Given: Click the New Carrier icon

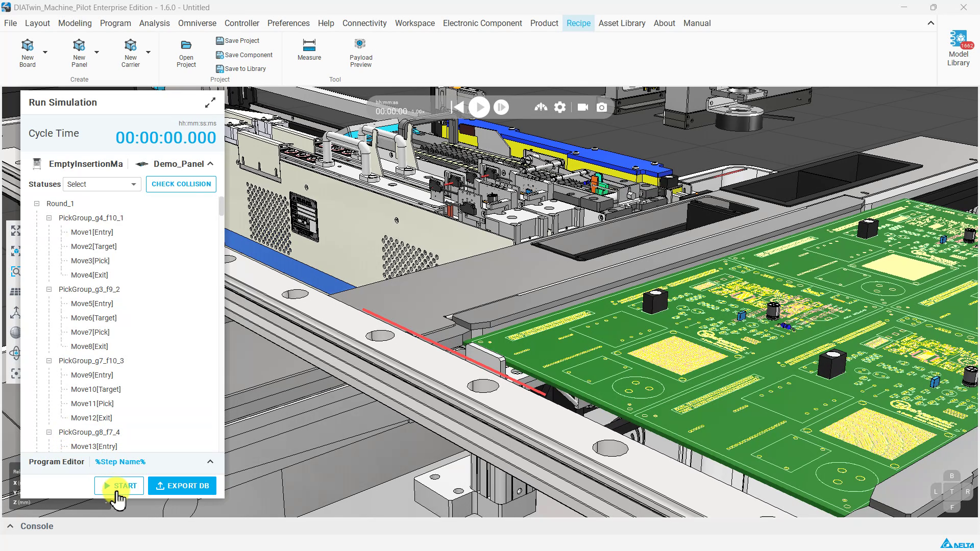Looking at the screenshot, I should (131, 45).
